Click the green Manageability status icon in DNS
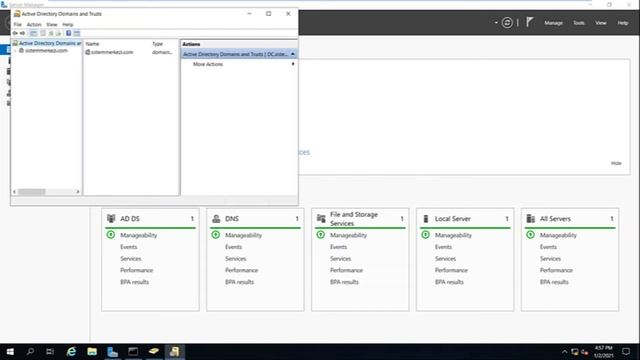This screenshot has height=360, width=640. pyautogui.click(x=216, y=235)
